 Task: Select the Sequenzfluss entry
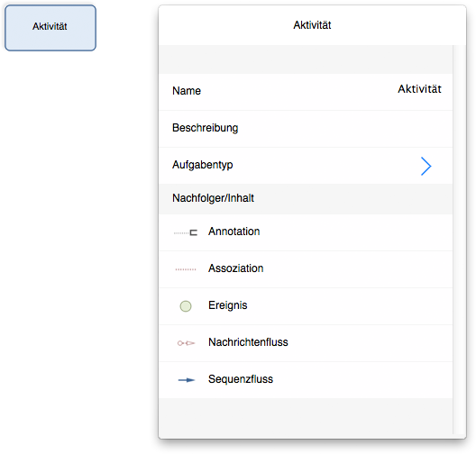(306, 380)
